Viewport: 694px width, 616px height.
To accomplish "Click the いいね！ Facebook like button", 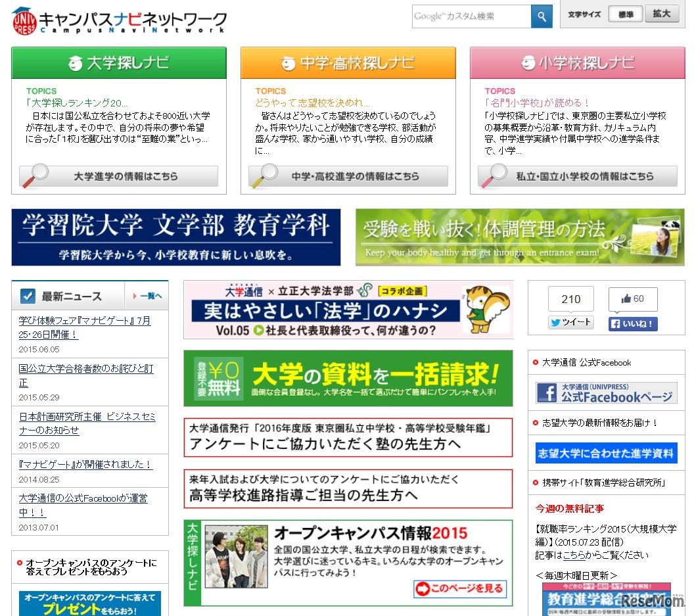I will pos(632,322).
